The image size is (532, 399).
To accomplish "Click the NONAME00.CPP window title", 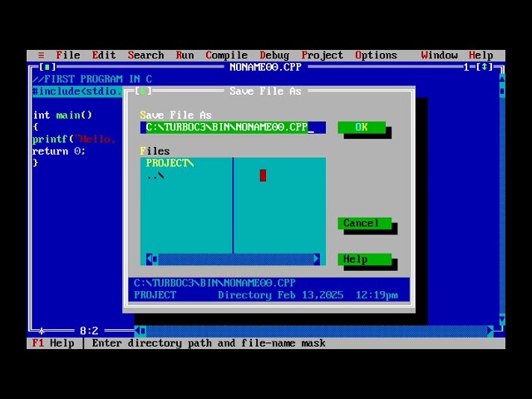I will click(265, 66).
